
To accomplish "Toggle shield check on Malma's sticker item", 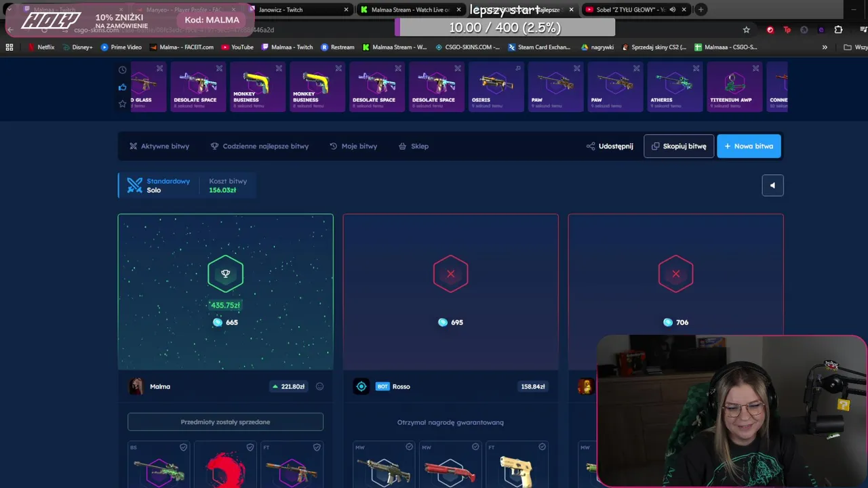I will click(x=250, y=447).
